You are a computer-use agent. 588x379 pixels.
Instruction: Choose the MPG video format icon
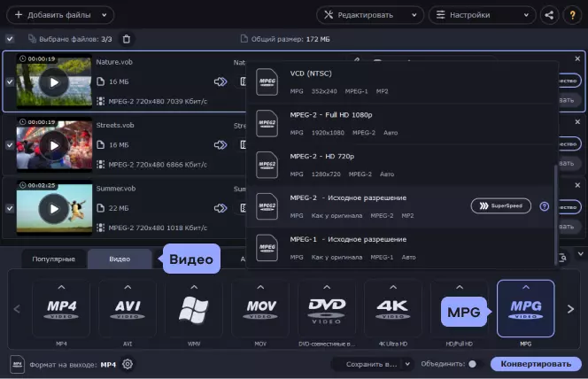coord(526,311)
